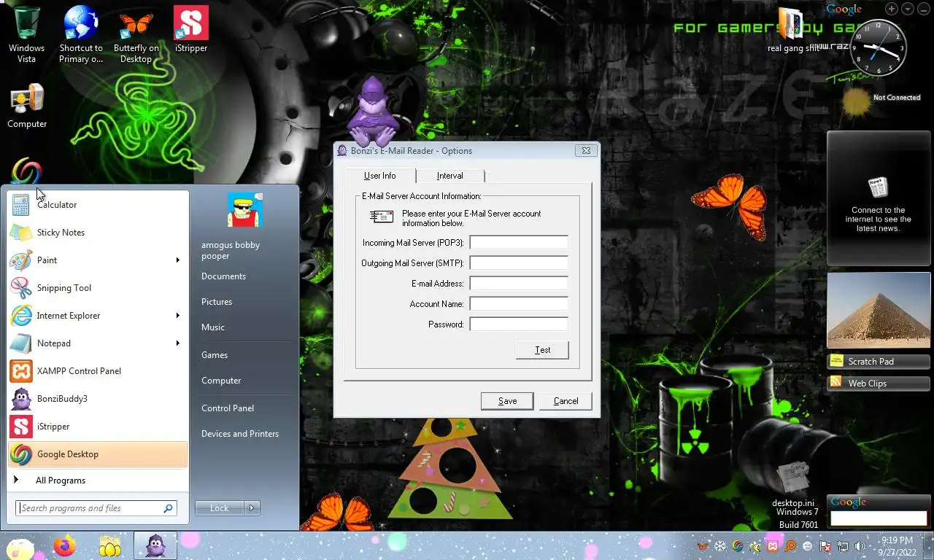934x560 pixels.
Task: Click the orange magnifier tray icon
Action: point(790,546)
